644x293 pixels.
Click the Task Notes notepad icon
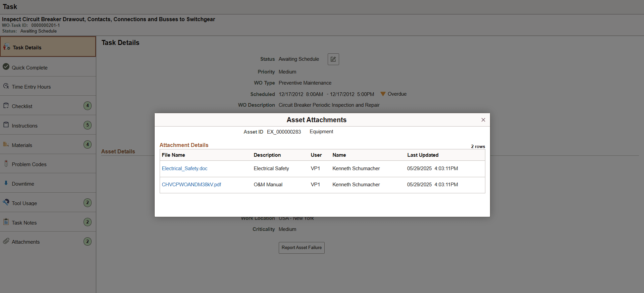pos(6,222)
